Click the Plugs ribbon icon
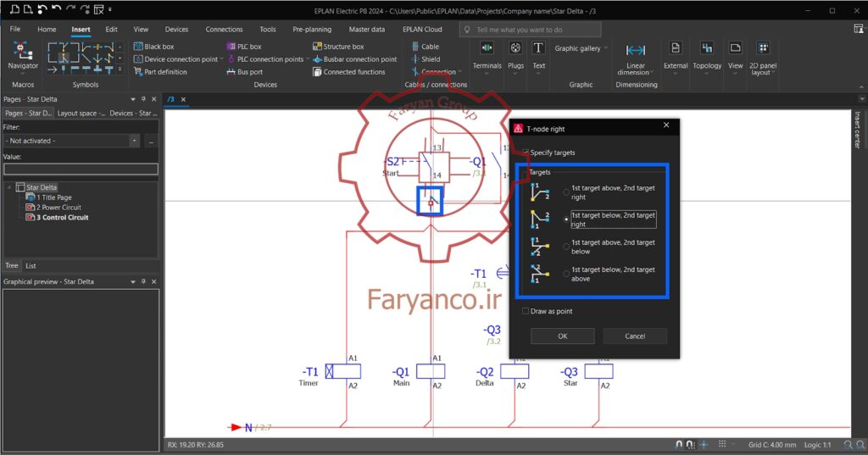The image size is (868, 455). pos(515,48)
